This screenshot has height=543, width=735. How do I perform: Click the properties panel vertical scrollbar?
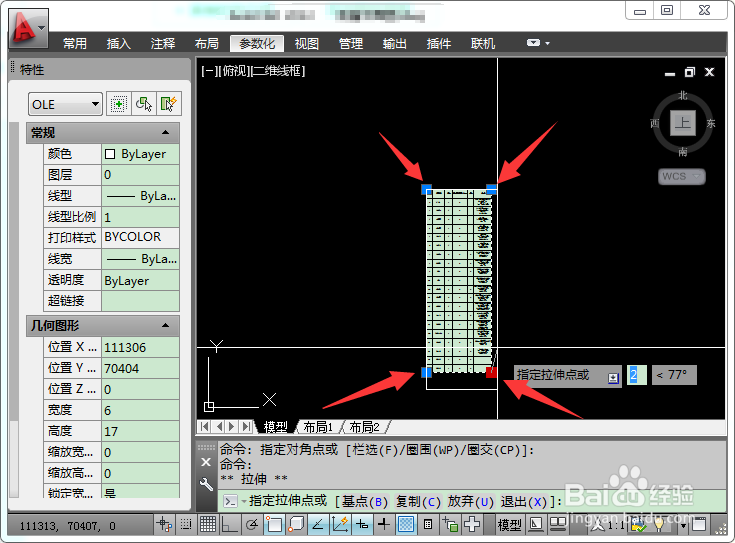(x=15, y=309)
